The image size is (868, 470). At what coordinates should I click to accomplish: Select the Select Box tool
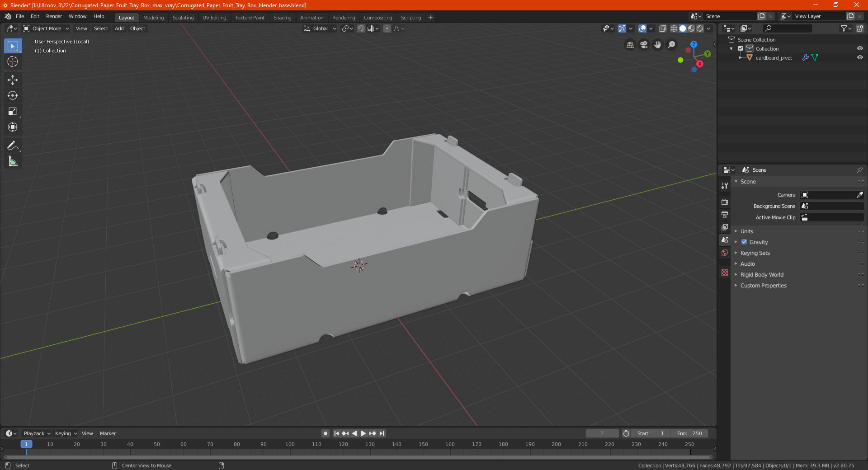click(x=13, y=46)
